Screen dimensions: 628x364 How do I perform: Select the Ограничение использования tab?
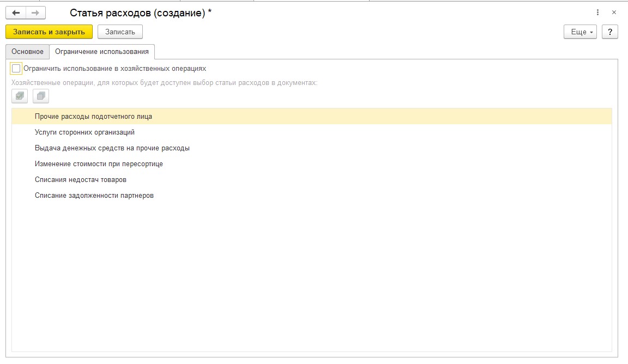point(102,52)
